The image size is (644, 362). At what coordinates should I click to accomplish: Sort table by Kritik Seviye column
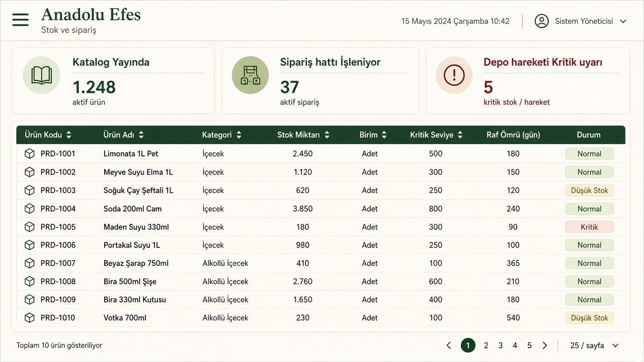tap(437, 135)
